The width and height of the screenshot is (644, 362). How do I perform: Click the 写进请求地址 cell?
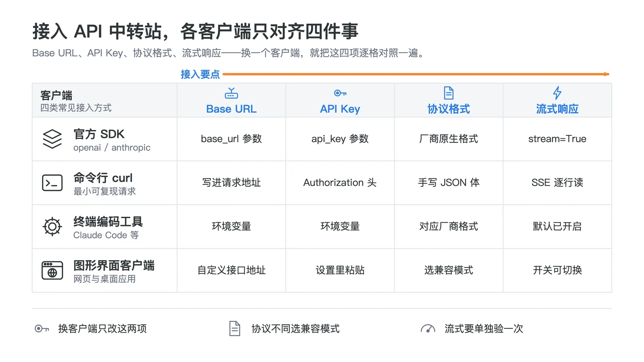(231, 183)
